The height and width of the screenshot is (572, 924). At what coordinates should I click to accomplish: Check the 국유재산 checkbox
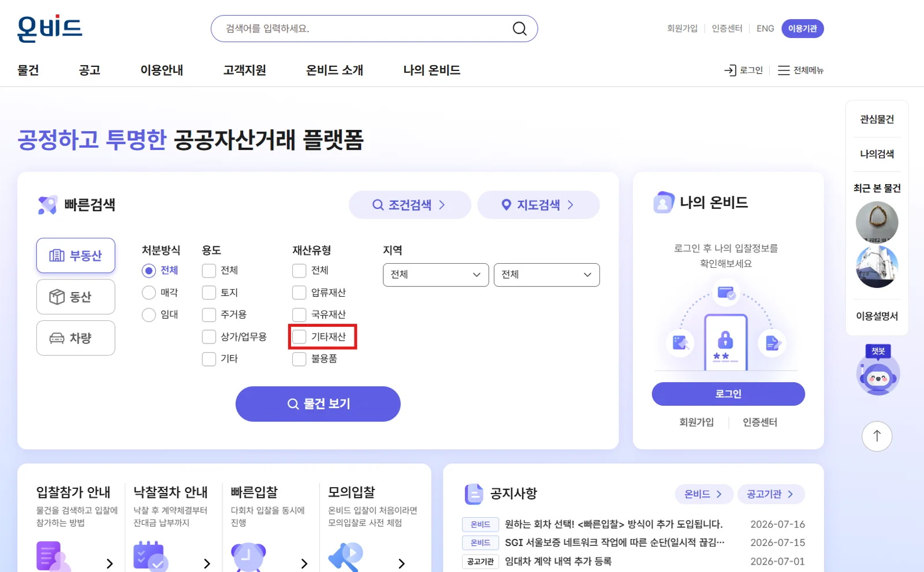[299, 315]
